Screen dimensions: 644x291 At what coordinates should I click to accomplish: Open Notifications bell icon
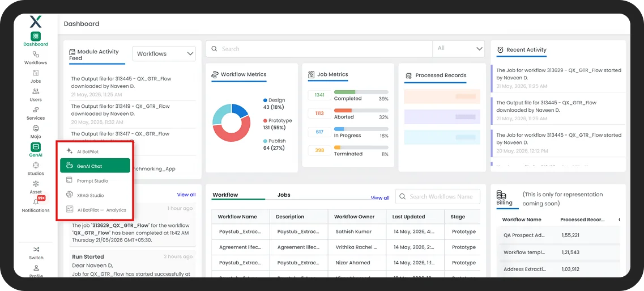[36, 202]
